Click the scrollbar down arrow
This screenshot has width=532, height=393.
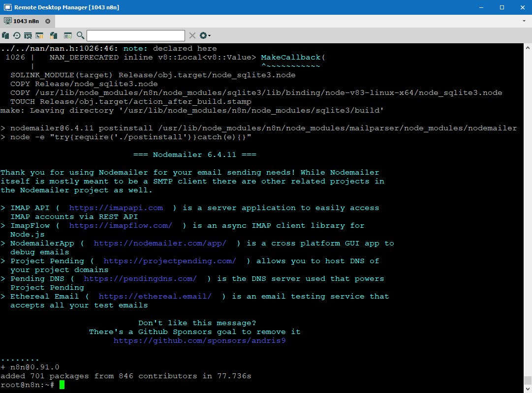[528, 389]
